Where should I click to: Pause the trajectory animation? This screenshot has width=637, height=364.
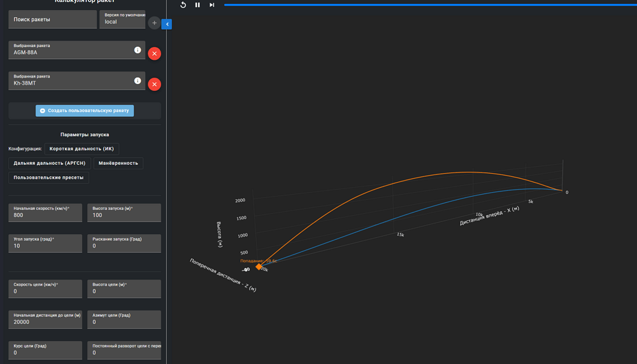coord(197,5)
